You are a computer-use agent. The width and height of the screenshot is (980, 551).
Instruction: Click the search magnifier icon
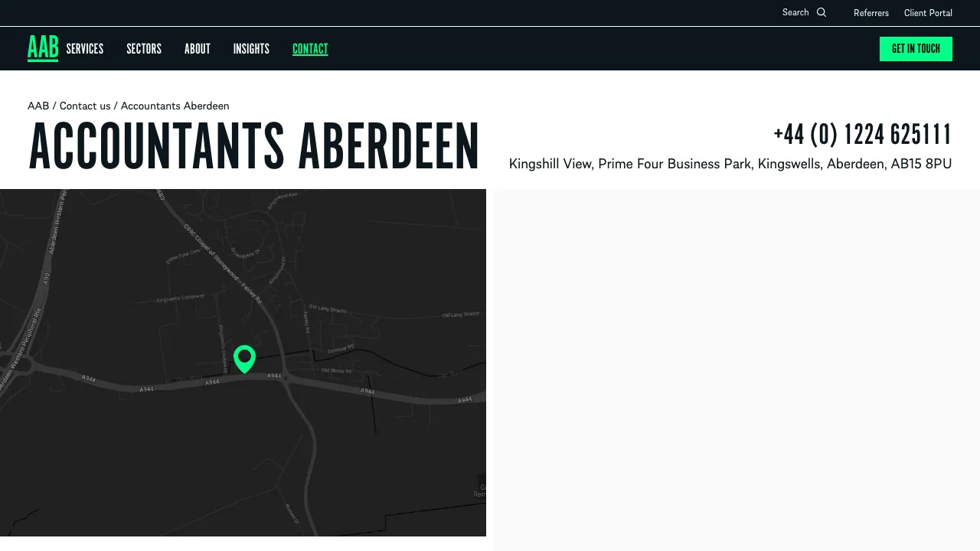coord(822,12)
